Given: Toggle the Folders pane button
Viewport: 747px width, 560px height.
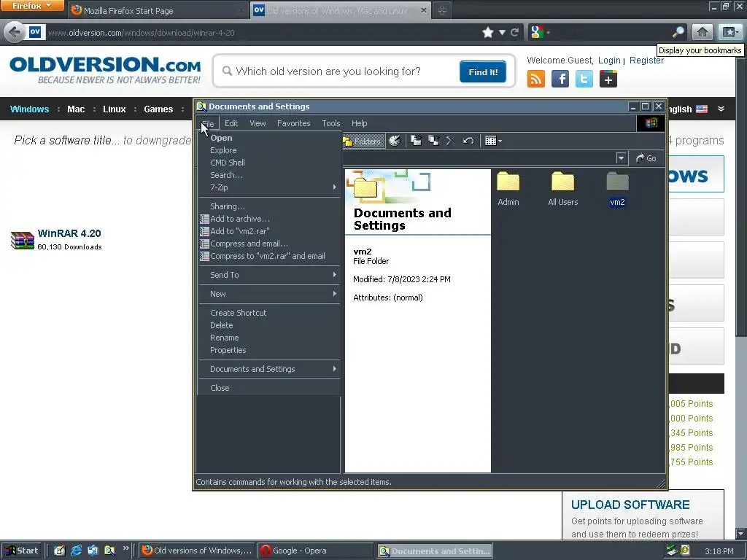Looking at the screenshot, I should (x=363, y=141).
